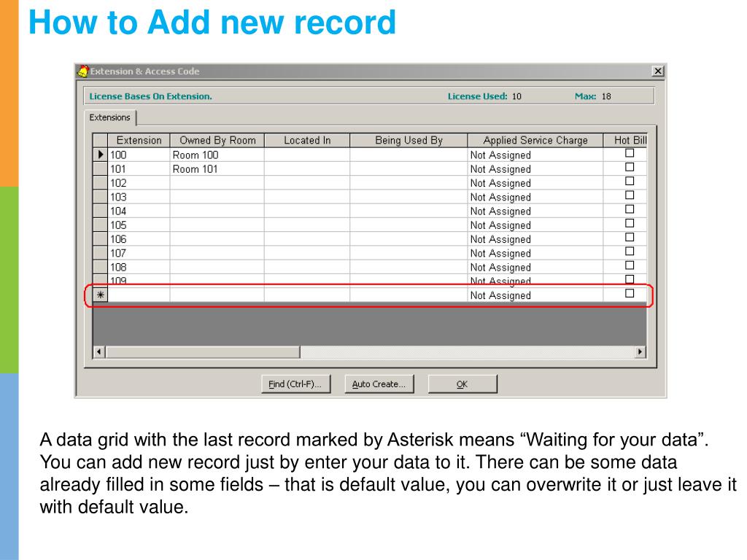
Task: Click the Being Used By column header
Action: [x=409, y=141]
